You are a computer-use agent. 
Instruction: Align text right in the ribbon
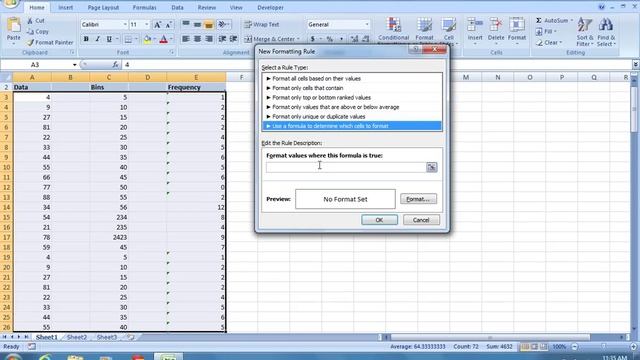pyautogui.click(x=209, y=39)
